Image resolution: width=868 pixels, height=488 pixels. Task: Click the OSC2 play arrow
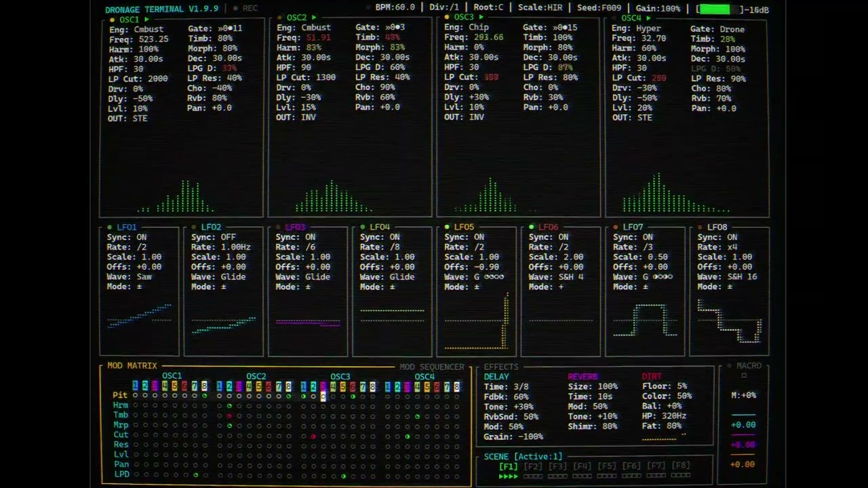click(x=313, y=18)
